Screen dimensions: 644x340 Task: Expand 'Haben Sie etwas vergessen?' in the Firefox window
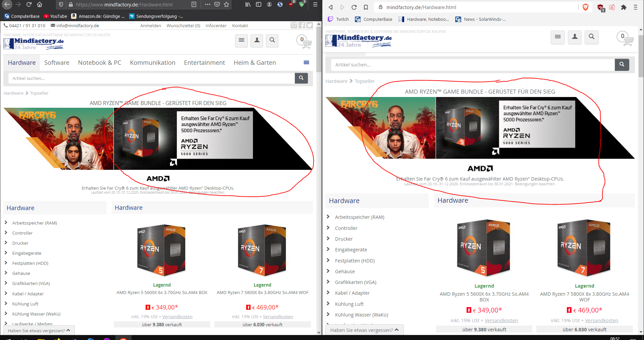click(39, 330)
